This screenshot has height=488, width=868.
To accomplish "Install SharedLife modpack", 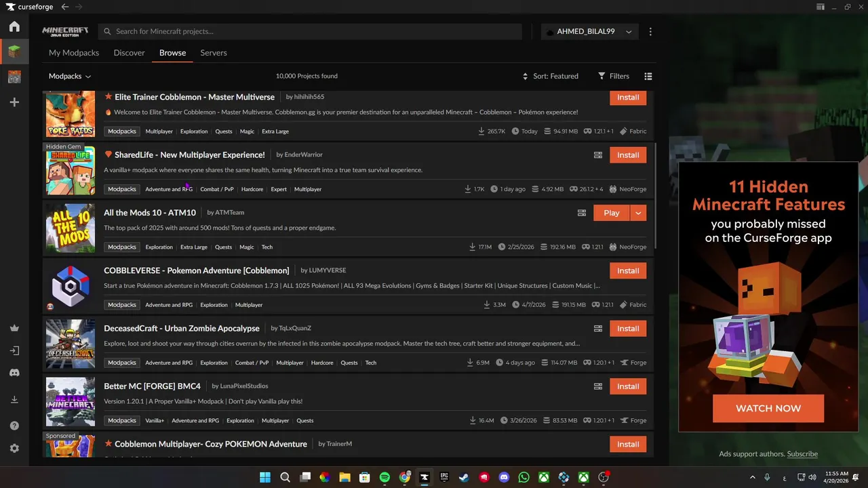I will click(x=628, y=155).
